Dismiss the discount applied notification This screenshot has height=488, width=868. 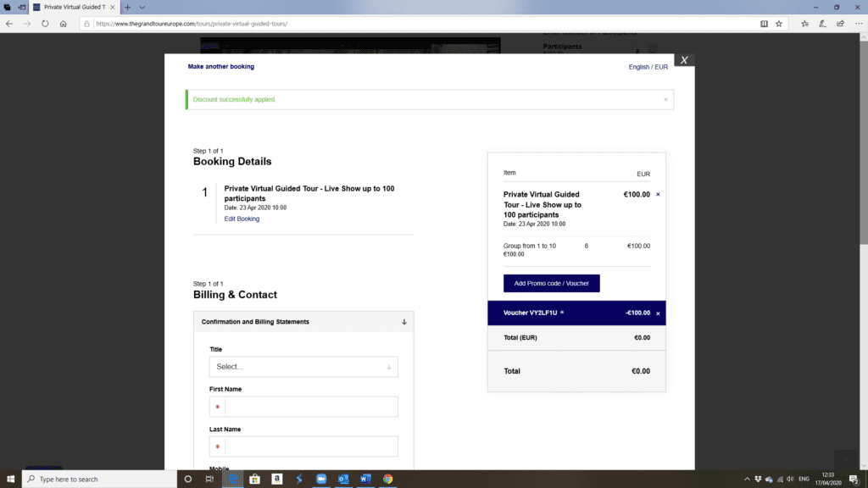pos(666,100)
